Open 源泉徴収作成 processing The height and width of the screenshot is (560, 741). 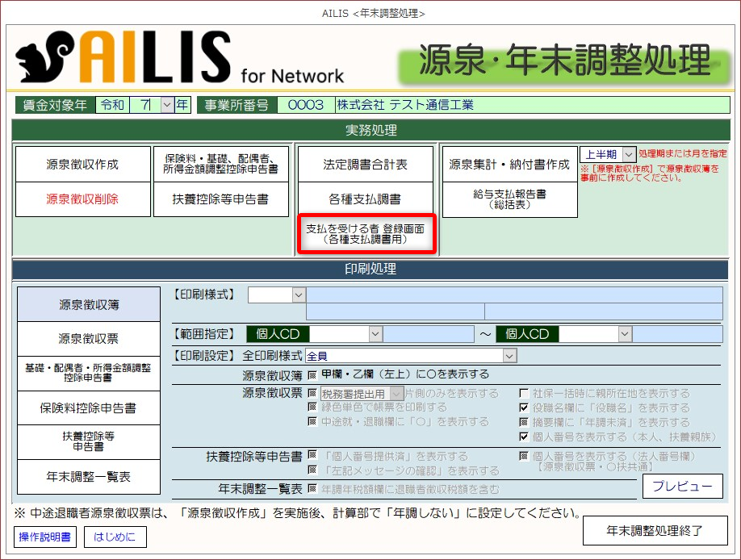(x=82, y=165)
